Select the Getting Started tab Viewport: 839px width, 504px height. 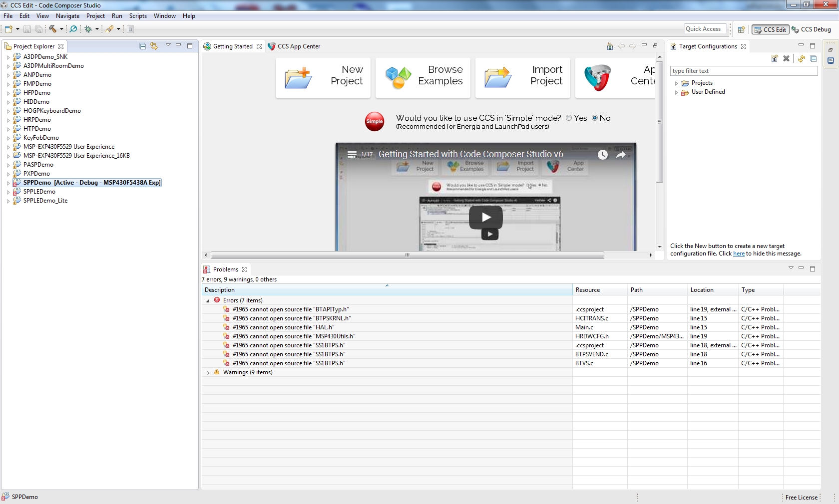click(233, 46)
